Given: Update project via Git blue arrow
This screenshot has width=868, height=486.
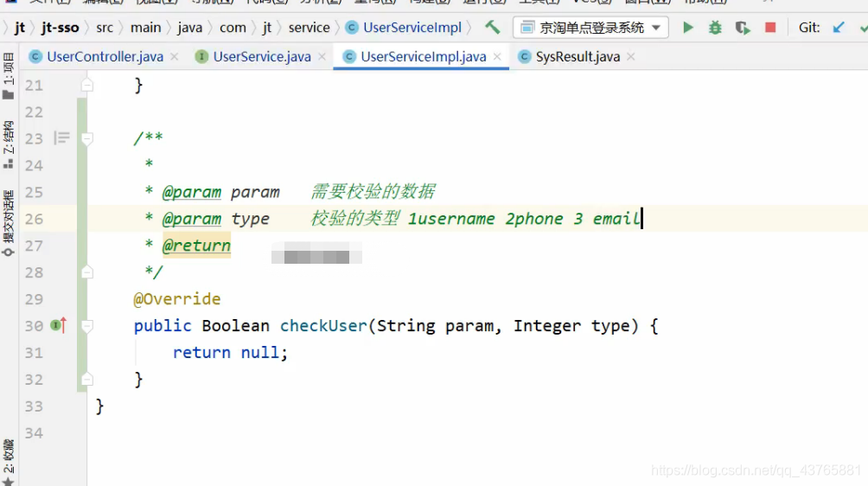Looking at the screenshot, I should (x=838, y=27).
